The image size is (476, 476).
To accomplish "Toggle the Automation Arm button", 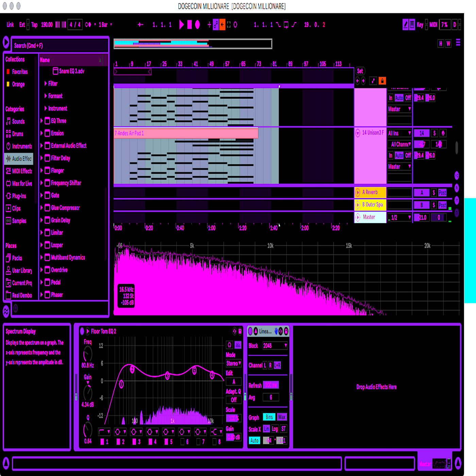I will click(x=216, y=24).
